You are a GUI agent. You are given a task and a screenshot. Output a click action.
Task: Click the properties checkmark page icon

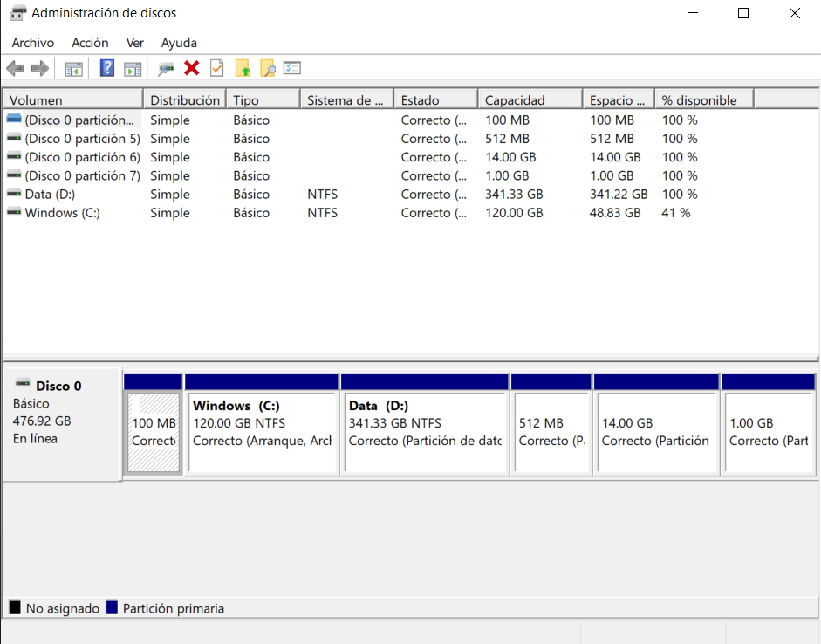tap(216, 68)
